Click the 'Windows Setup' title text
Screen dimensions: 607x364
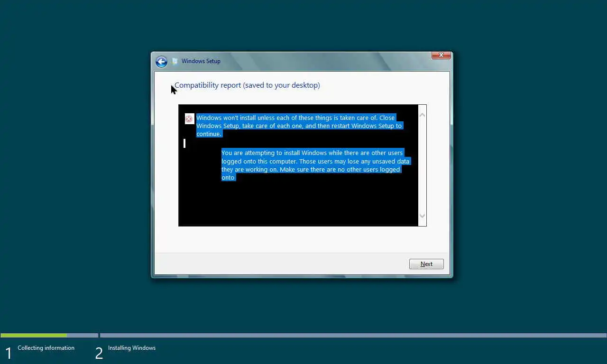(201, 61)
